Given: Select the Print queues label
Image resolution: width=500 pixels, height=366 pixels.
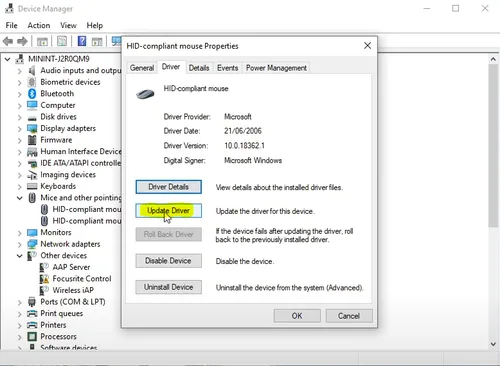Looking at the screenshot, I should (62, 313).
